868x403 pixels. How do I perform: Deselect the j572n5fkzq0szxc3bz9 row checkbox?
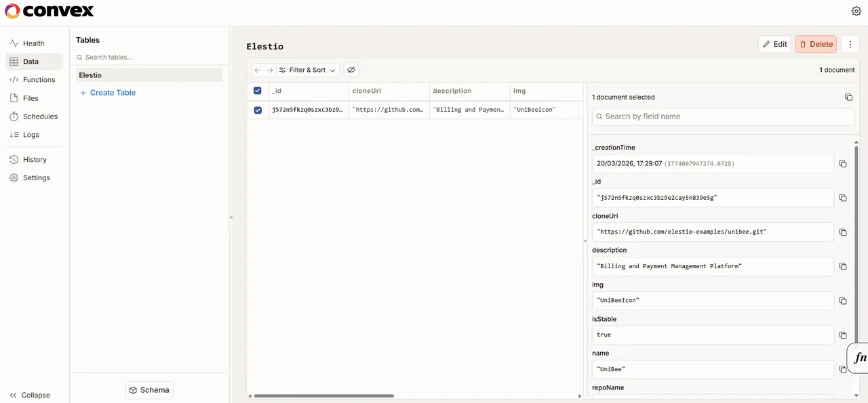point(258,110)
